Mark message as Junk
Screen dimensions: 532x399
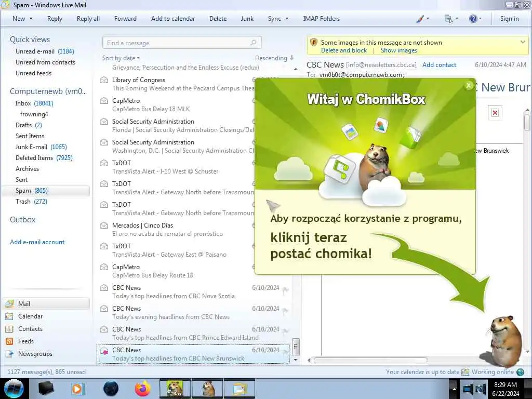(247, 19)
